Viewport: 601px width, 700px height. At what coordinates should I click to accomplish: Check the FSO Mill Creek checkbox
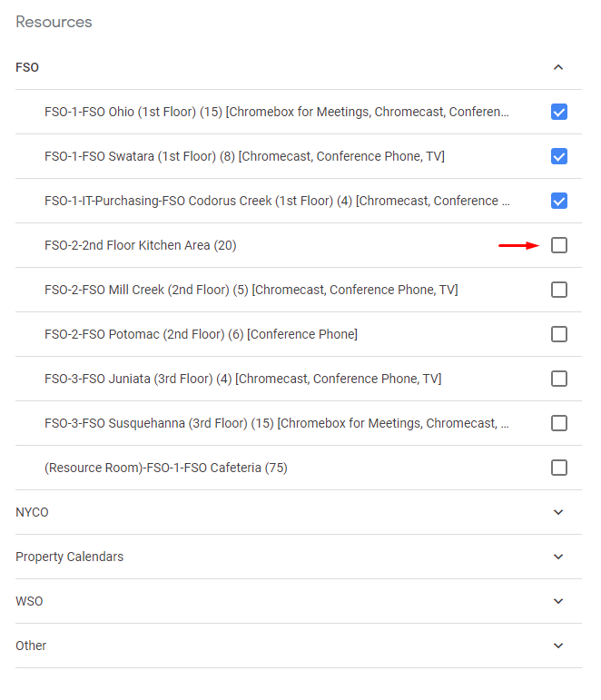coord(559,290)
